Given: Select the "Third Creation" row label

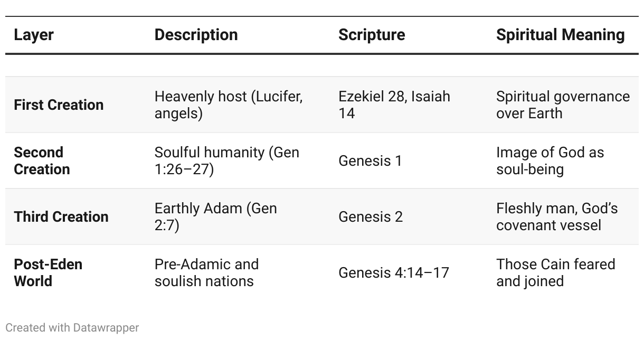Looking at the screenshot, I should tap(61, 216).
